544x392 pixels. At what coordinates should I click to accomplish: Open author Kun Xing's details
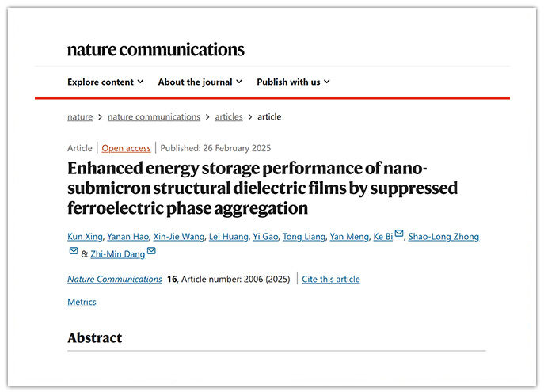(86, 237)
